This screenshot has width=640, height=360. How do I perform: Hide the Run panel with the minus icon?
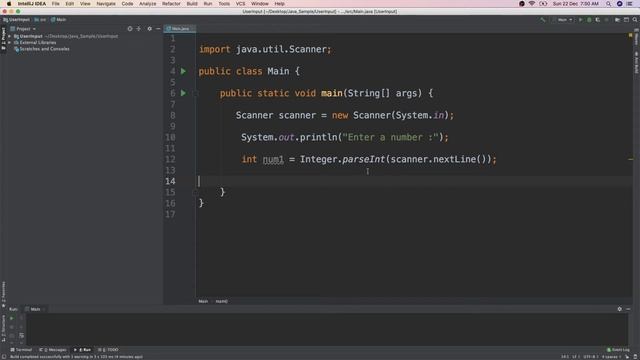point(628,309)
